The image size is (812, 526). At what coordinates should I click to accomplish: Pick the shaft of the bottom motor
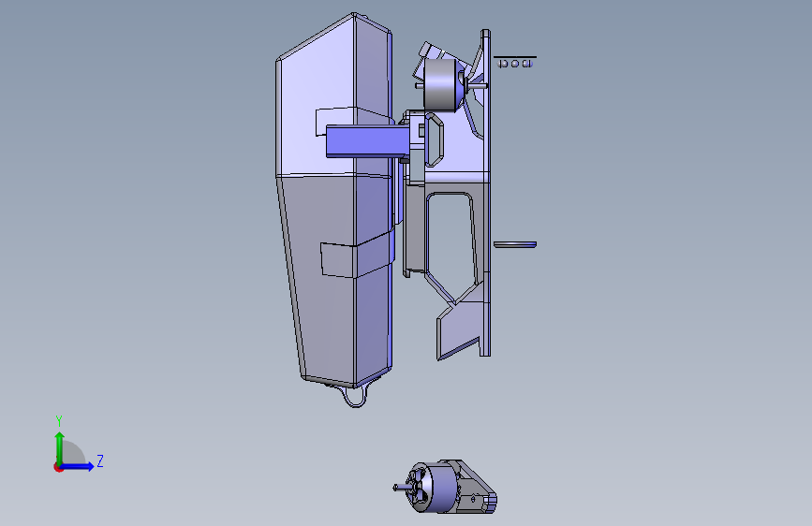(400, 488)
